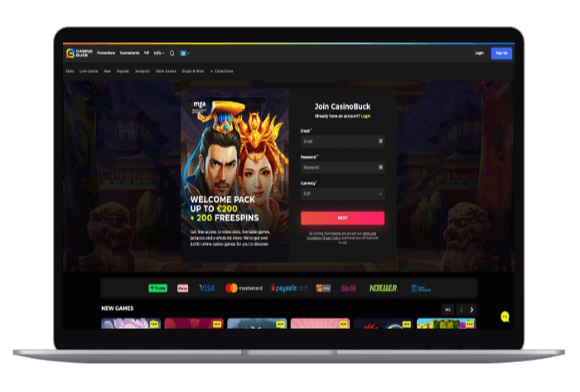Click the next arrow in New Games

[x=471, y=309]
